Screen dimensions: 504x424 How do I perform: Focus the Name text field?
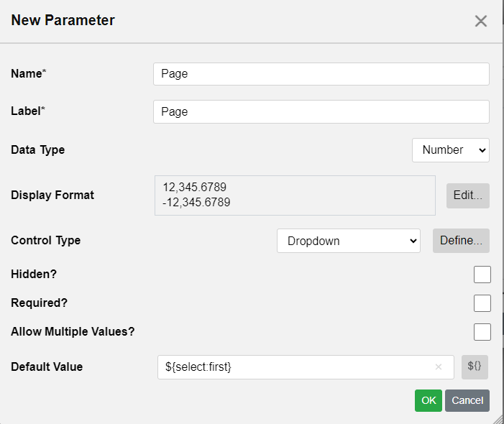pyautogui.click(x=321, y=74)
